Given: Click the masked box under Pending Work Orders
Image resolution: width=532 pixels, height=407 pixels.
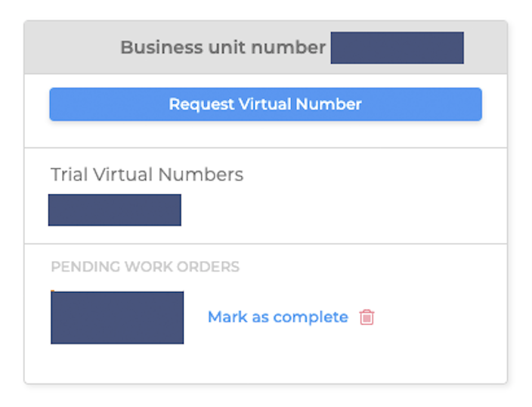Looking at the screenshot, I should (x=117, y=317).
